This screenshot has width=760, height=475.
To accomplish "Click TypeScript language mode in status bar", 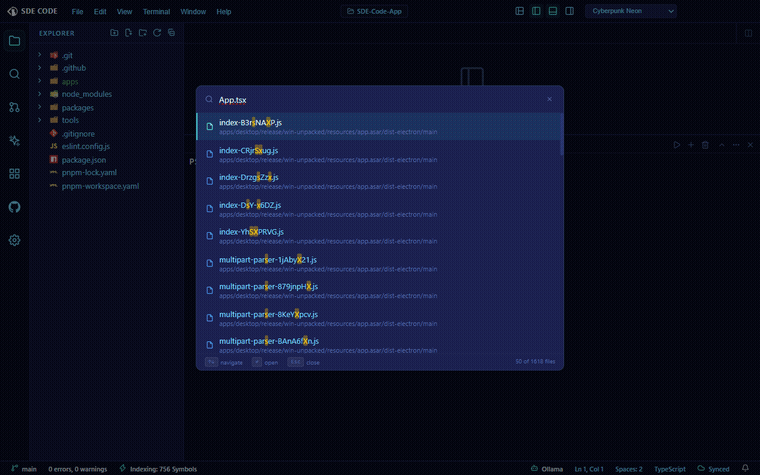I will 670,469.
